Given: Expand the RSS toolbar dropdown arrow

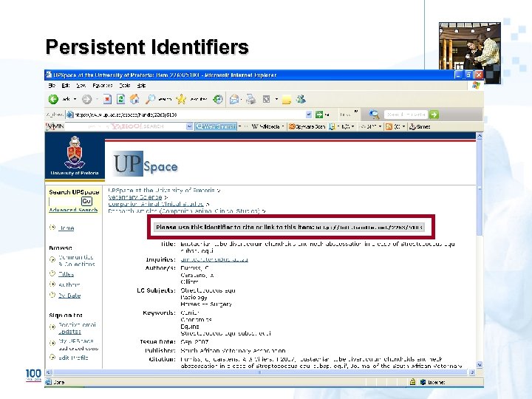Looking at the screenshot, I should (x=403, y=126).
